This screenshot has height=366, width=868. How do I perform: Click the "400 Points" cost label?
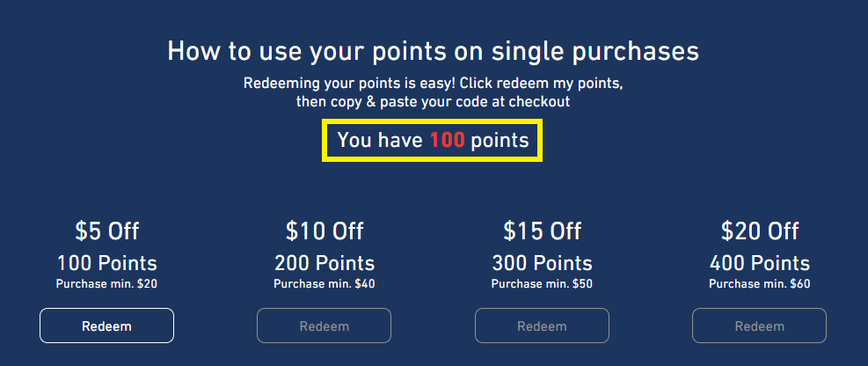coord(760,263)
